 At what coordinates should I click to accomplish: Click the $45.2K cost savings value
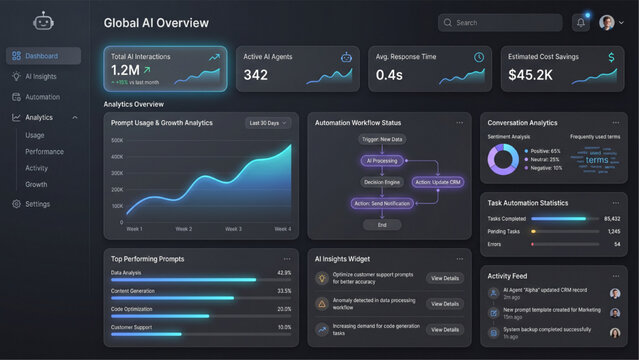point(530,75)
